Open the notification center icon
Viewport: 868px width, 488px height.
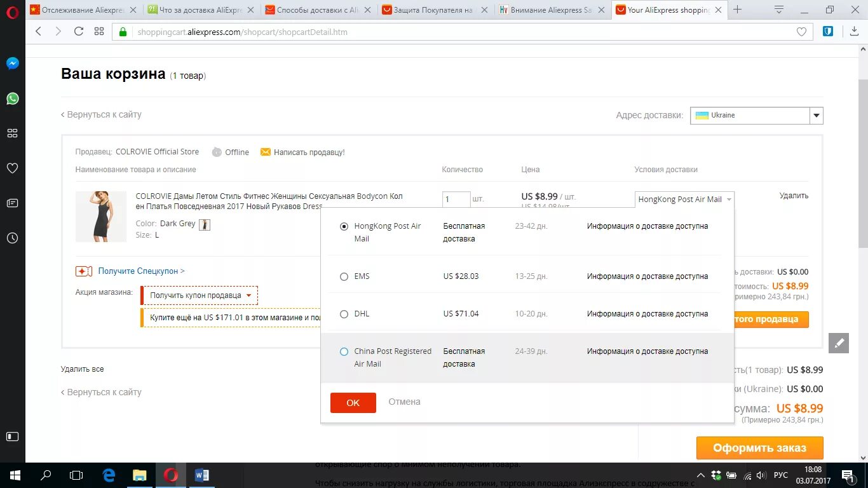(x=848, y=475)
